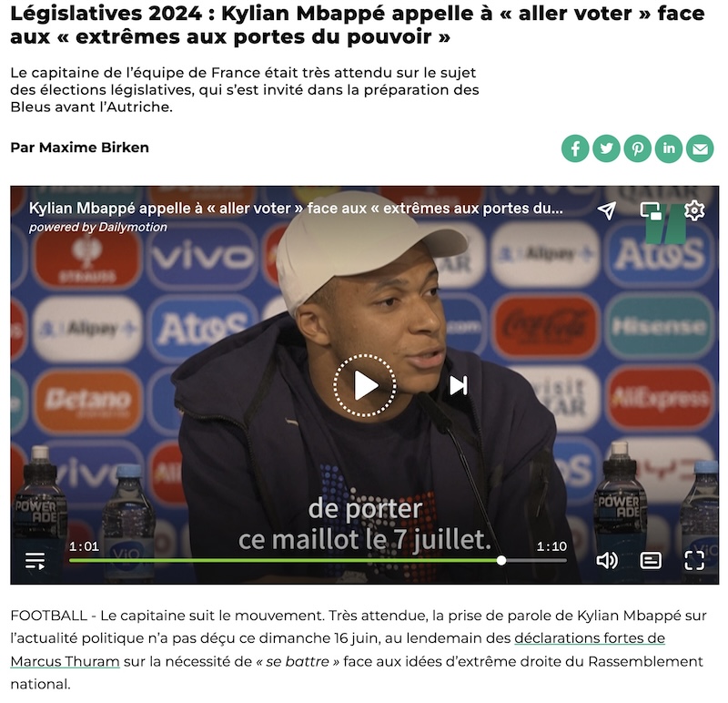Click the green logo in video corner

pos(666,224)
